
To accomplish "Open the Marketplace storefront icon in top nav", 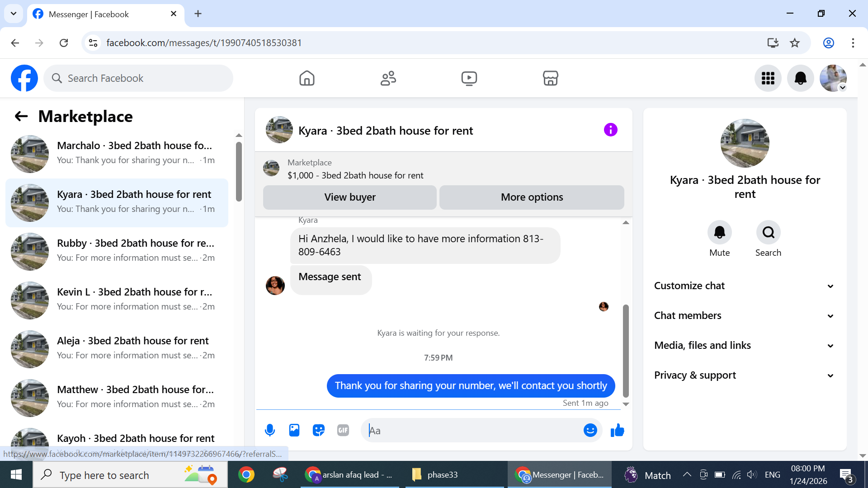I will pos(550,78).
